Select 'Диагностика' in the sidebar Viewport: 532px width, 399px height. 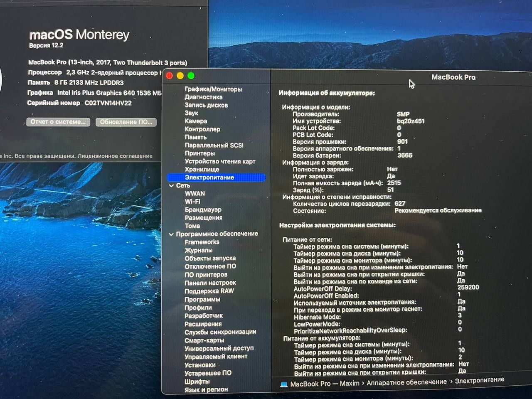pyautogui.click(x=204, y=97)
